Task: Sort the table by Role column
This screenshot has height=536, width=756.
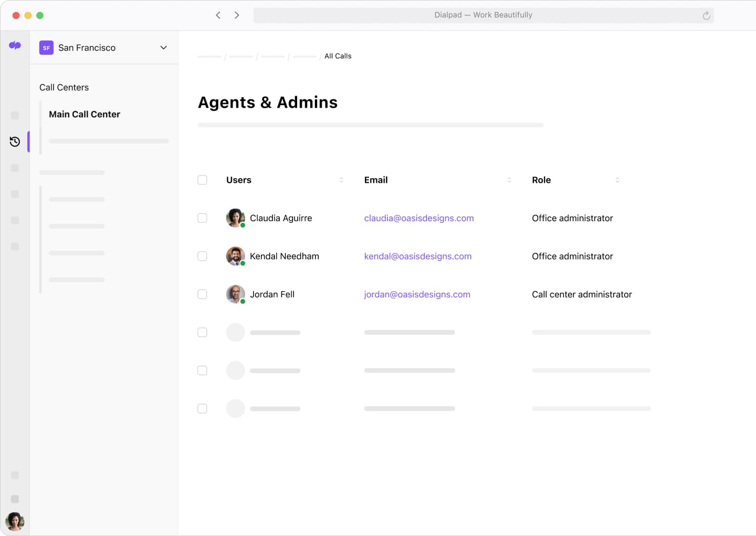Action: click(617, 180)
